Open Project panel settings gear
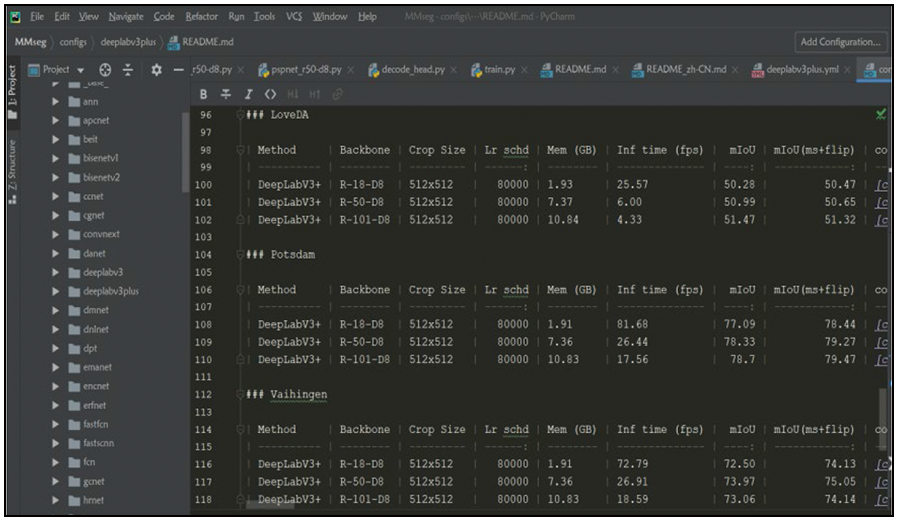The image size is (898, 522). [156, 70]
